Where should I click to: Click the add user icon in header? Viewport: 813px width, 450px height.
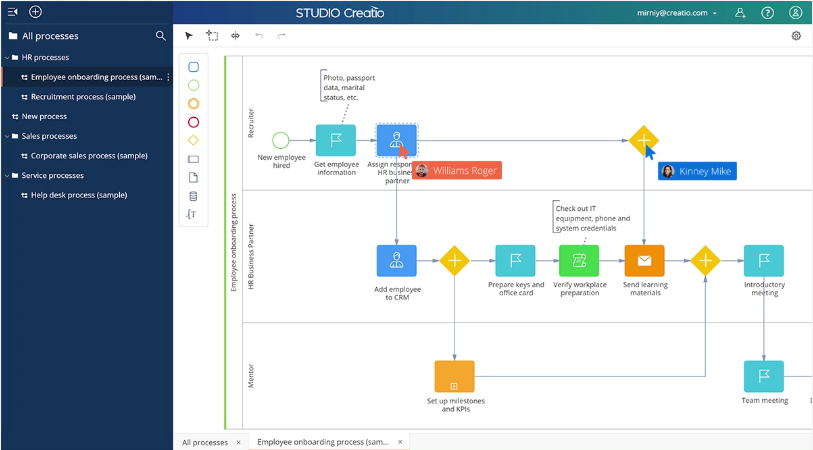coord(740,13)
